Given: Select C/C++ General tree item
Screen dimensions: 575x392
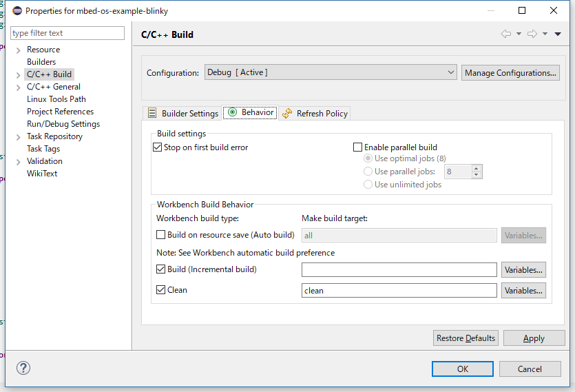Looking at the screenshot, I should [x=54, y=87].
